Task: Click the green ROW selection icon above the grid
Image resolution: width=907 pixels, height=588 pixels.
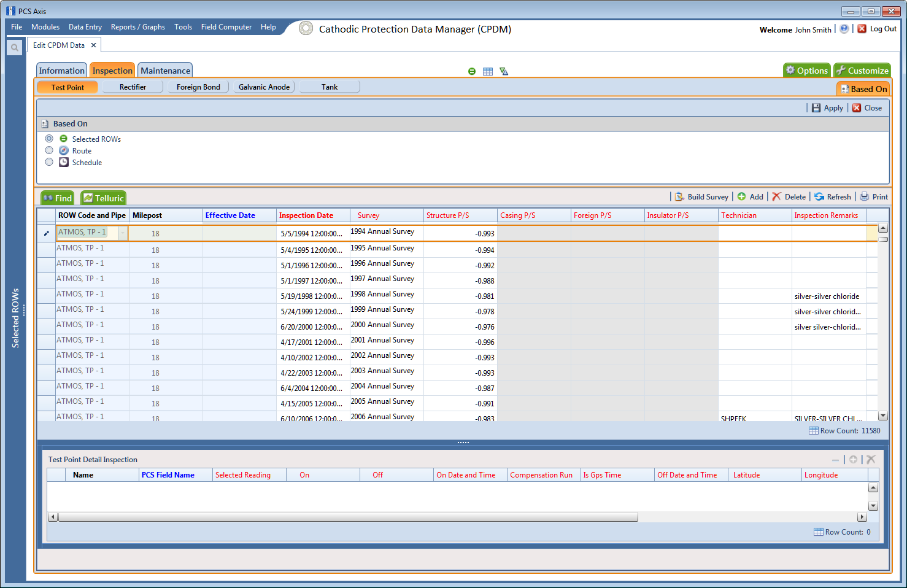Action: 472,71
